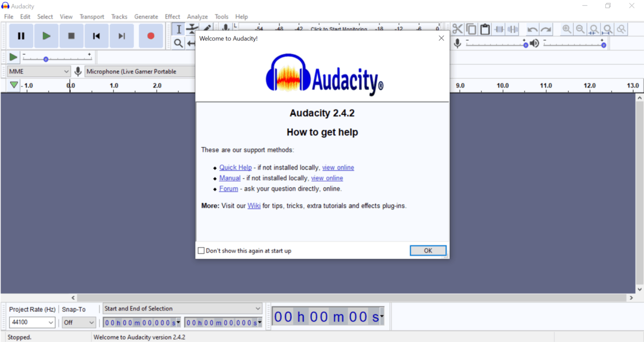Open format arrow of large audio position display
644x342 pixels.
pyautogui.click(x=382, y=317)
